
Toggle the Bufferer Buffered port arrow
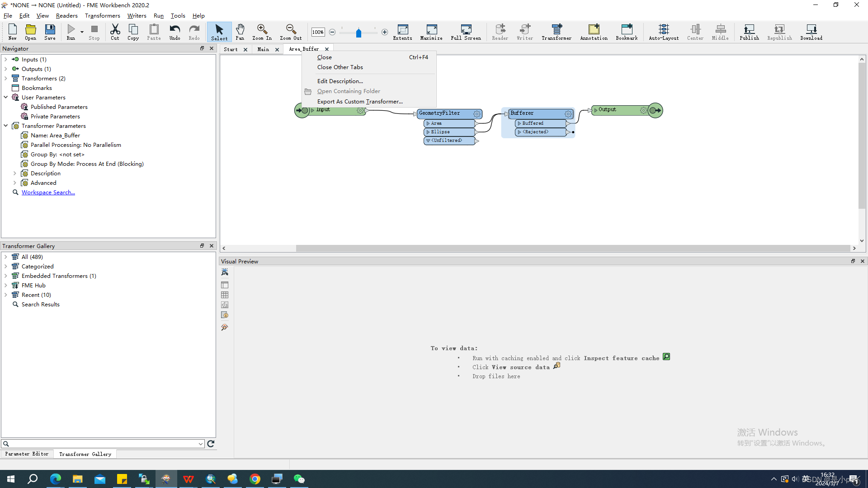coord(519,123)
